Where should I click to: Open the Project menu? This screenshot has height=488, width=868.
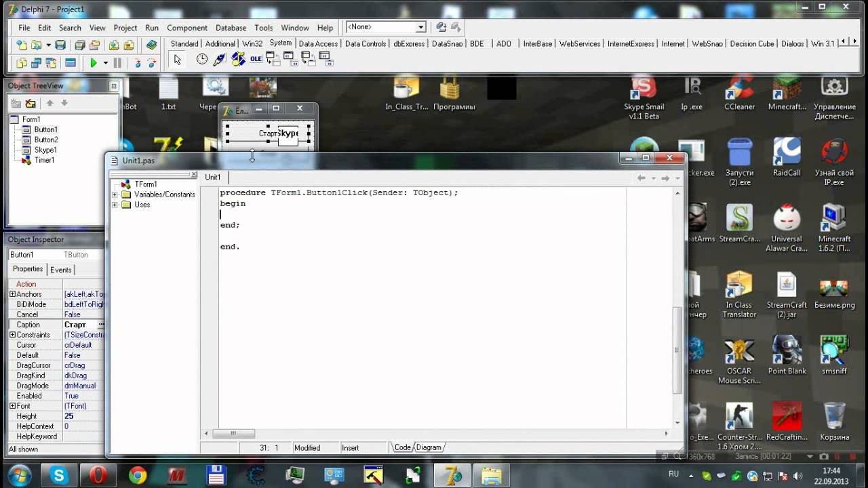pos(125,28)
